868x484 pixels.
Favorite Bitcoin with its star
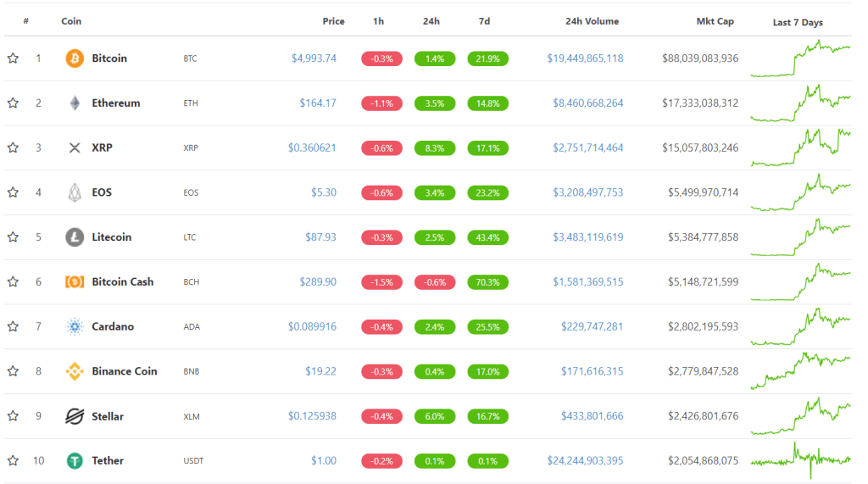tap(14, 58)
